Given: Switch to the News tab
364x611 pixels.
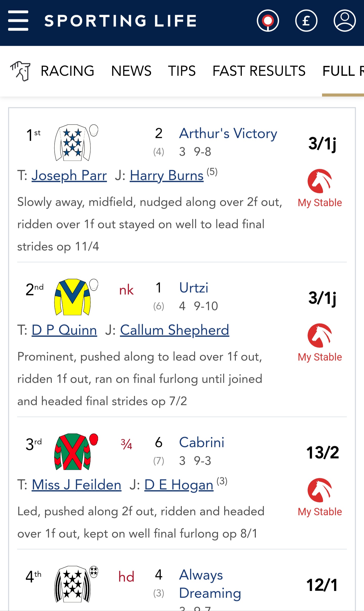Looking at the screenshot, I should pyautogui.click(x=131, y=71).
